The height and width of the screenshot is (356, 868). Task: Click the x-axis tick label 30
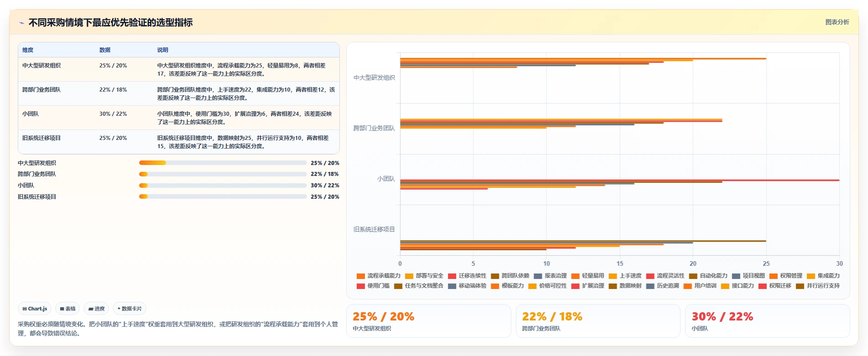[839, 263]
